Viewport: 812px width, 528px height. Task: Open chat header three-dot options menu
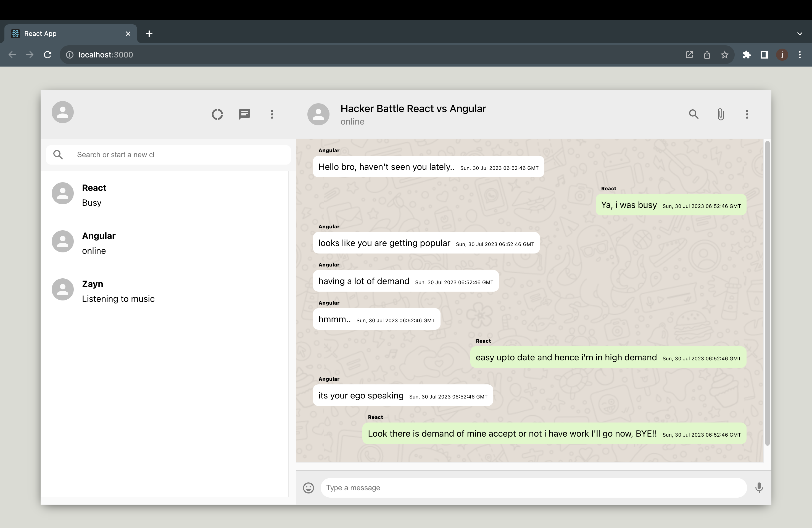pos(747,114)
